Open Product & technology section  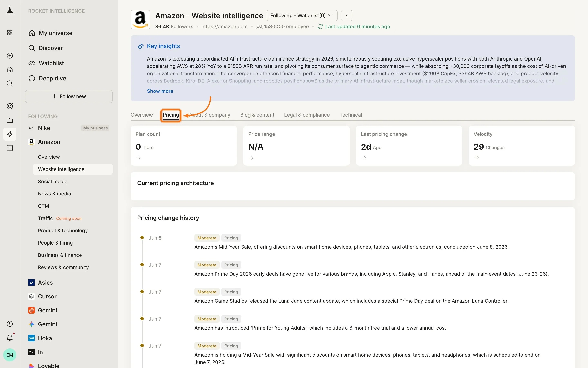point(63,230)
